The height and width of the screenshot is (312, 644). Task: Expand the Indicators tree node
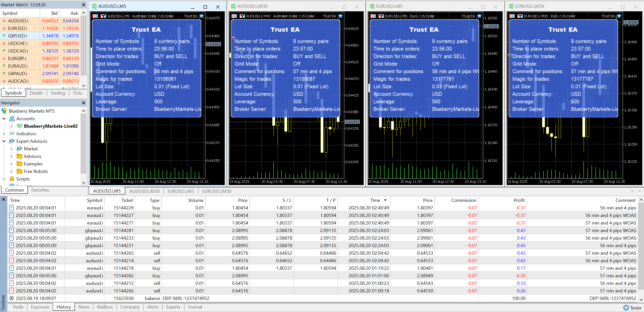coord(4,133)
